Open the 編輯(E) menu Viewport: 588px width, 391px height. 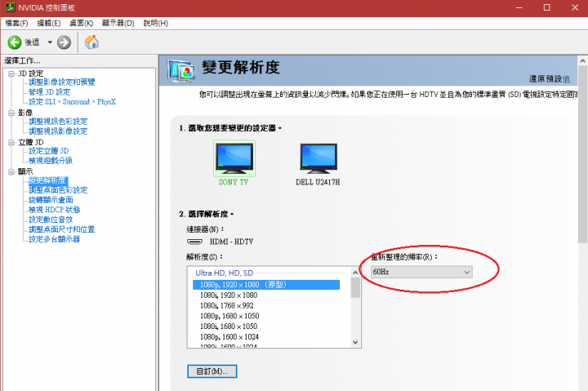tap(49, 23)
